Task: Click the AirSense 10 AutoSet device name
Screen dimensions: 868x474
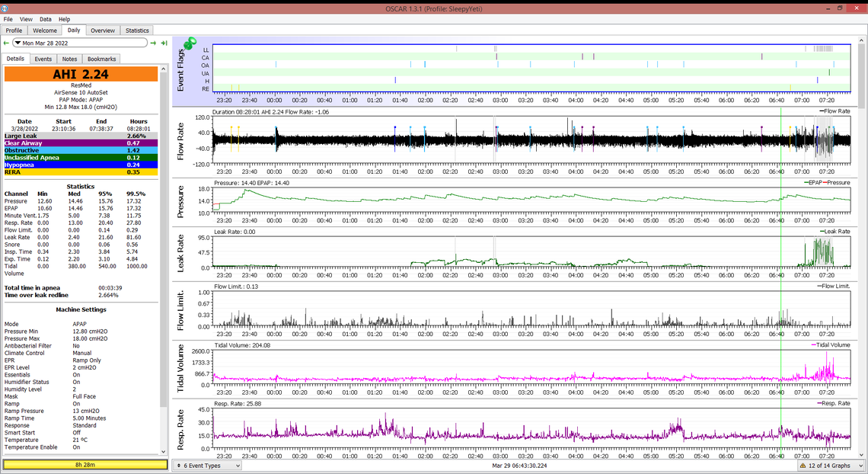Action: point(81,92)
